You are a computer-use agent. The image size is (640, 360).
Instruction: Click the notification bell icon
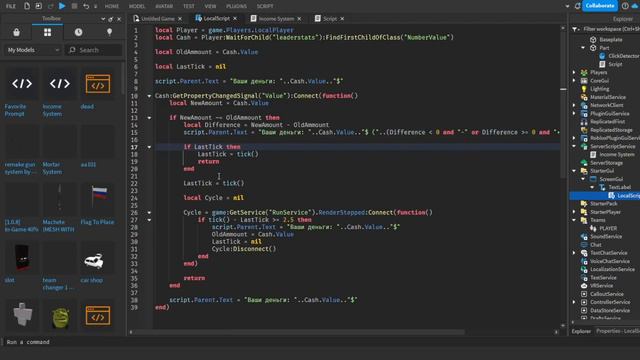pos(577,6)
